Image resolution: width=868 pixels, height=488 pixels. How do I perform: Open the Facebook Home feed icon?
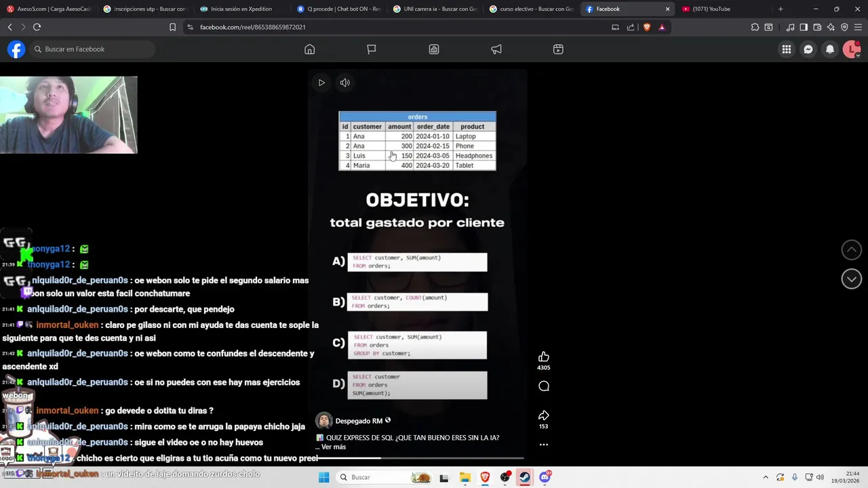pyautogui.click(x=309, y=49)
